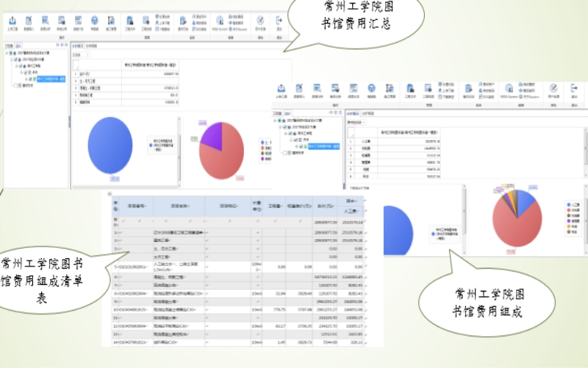
Task: Collapse the root tree node in 费用组成 window
Action: click(275, 121)
